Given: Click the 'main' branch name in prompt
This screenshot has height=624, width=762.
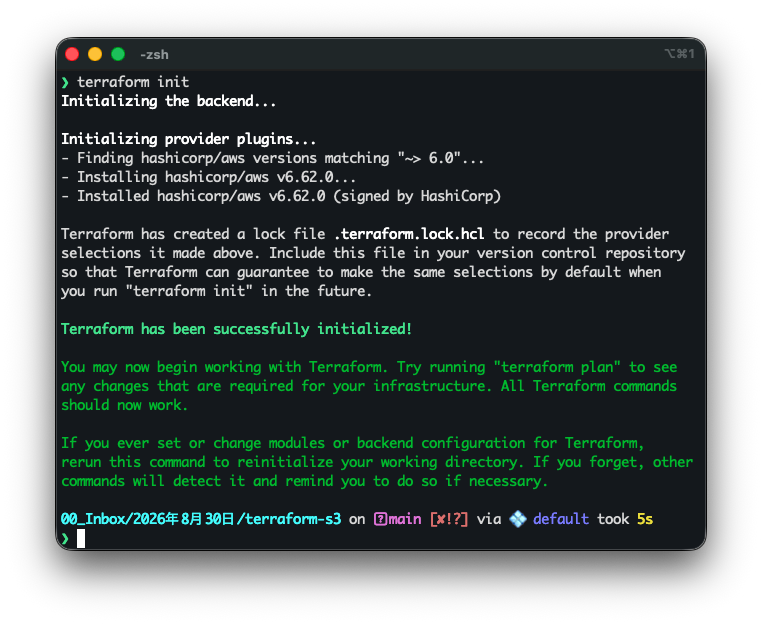Looking at the screenshot, I should [x=405, y=519].
